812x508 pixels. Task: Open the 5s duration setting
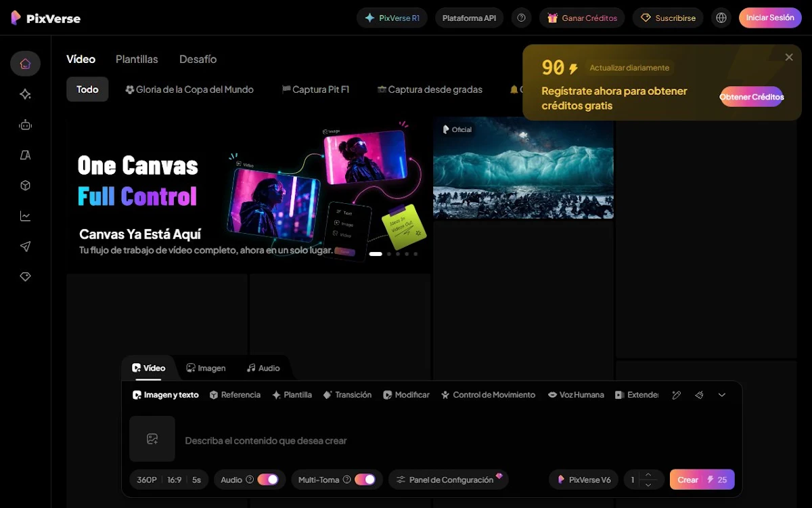click(x=196, y=480)
